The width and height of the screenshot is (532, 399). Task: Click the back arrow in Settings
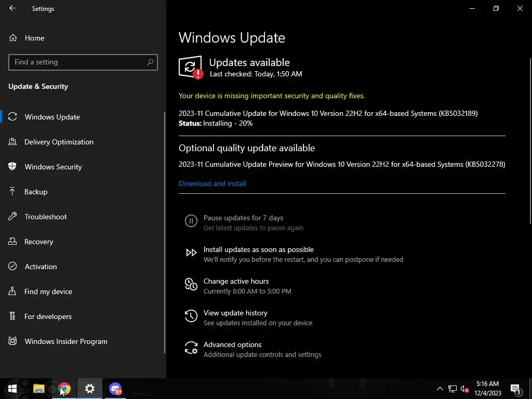point(12,8)
